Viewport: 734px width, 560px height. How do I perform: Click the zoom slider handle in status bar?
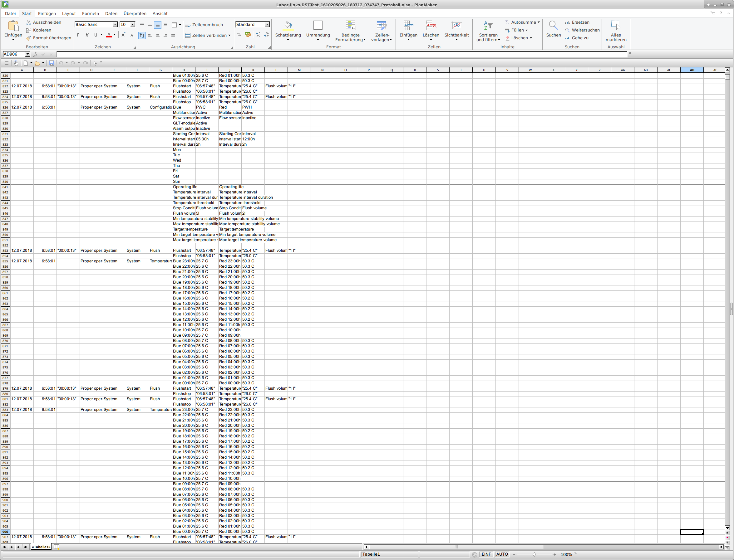(x=534, y=554)
